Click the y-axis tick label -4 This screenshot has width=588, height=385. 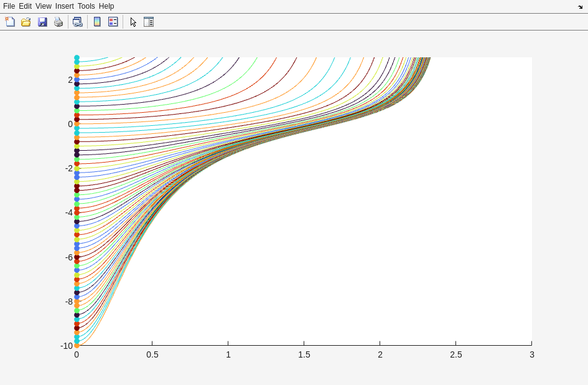[68, 213]
